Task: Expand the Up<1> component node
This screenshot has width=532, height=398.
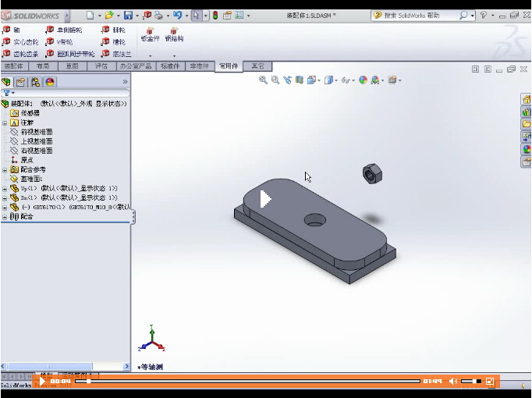Action: [5, 188]
